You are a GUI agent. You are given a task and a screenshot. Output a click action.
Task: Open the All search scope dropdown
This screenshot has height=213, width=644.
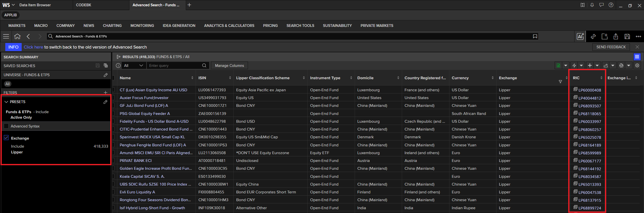click(x=134, y=66)
